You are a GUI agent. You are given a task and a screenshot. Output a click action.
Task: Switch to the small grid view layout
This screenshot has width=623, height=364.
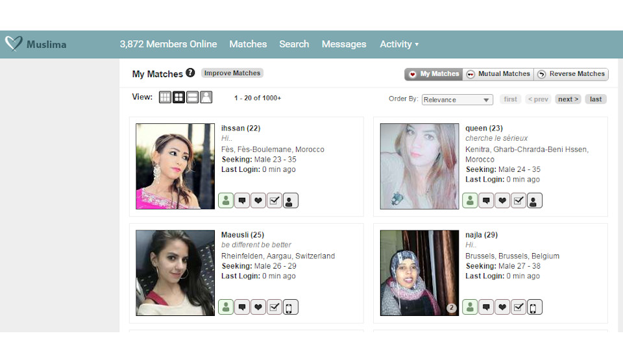click(165, 97)
